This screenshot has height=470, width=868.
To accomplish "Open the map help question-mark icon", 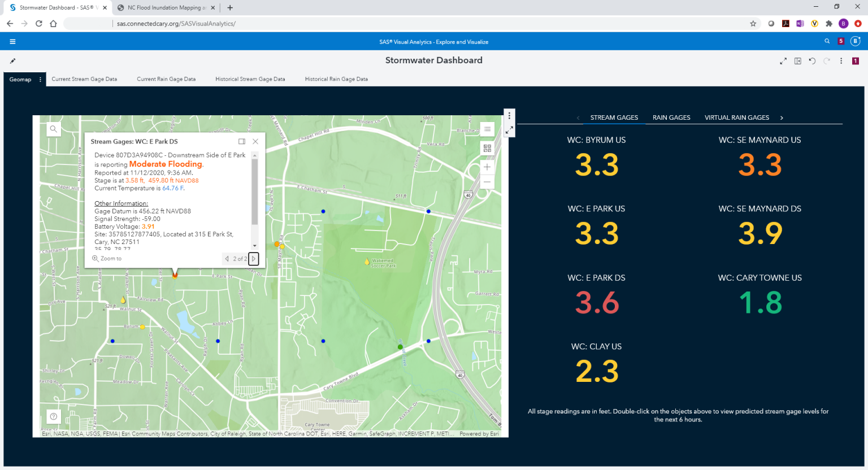I will click(x=53, y=416).
